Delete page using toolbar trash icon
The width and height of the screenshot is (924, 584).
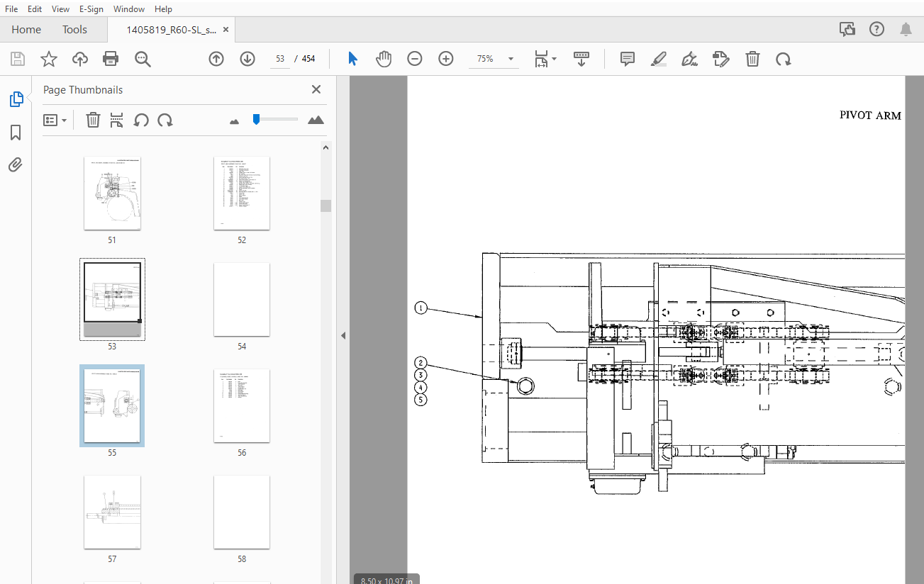pos(752,59)
